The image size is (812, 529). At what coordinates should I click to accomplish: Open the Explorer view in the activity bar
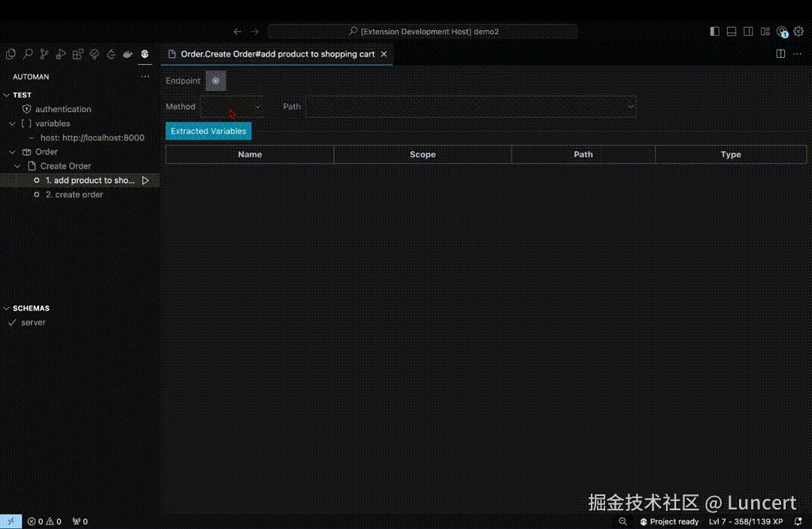click(11, 53)
